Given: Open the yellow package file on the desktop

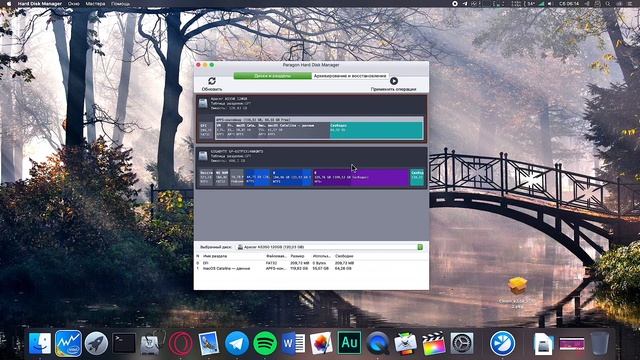Looking at the screenshot, I should [518, 285].
